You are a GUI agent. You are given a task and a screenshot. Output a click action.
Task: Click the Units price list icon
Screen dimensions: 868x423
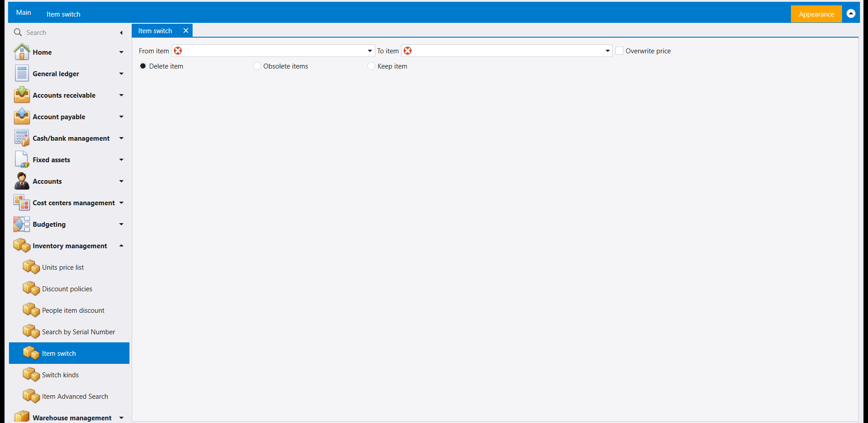pos(31,267)
